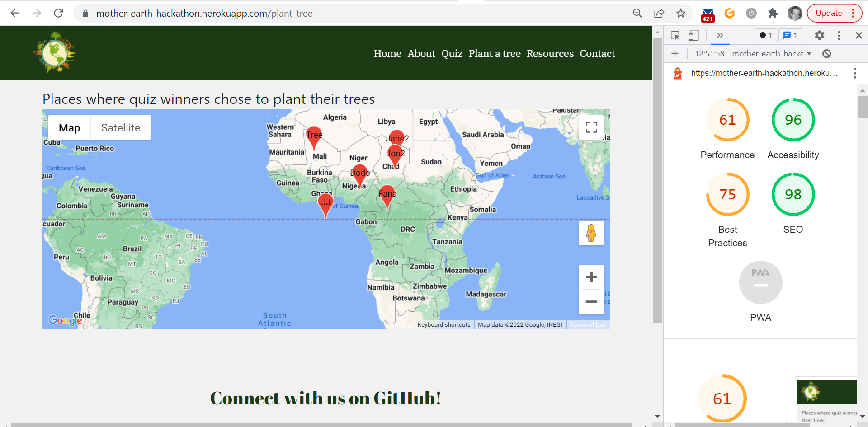Open the mail extension showing 421

coord(708,14)
